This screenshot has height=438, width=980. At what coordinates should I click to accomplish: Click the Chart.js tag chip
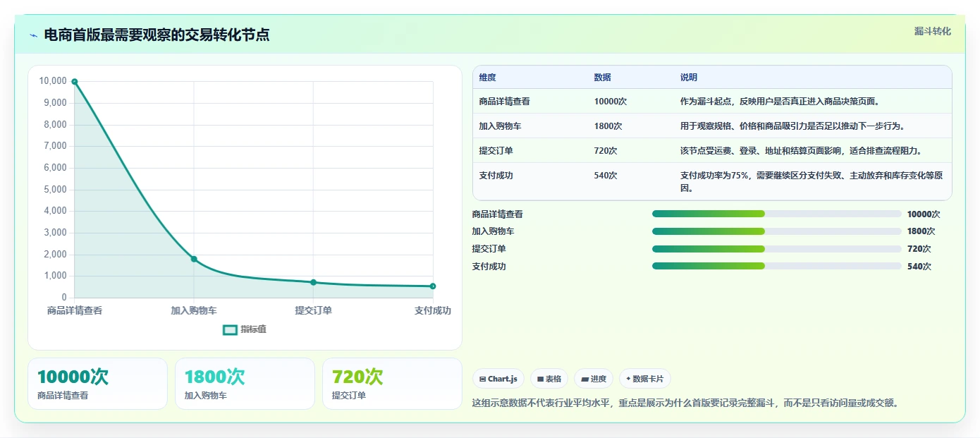(498, 379)
